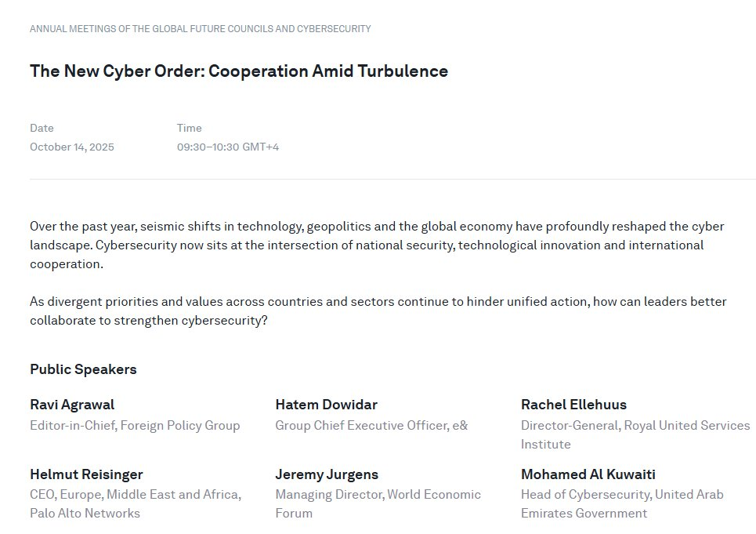Click the Royal United Services Institute subtitle
756x534 pixels.
coord(635,434)
